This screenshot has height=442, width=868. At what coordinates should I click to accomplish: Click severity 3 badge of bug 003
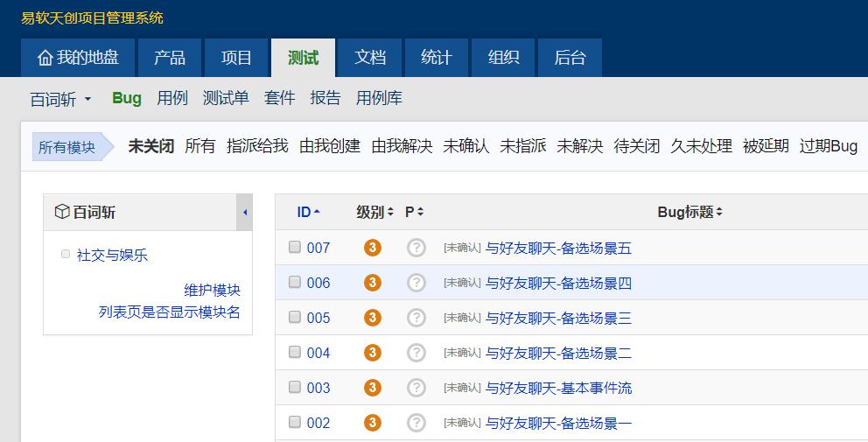click(373, 387)
